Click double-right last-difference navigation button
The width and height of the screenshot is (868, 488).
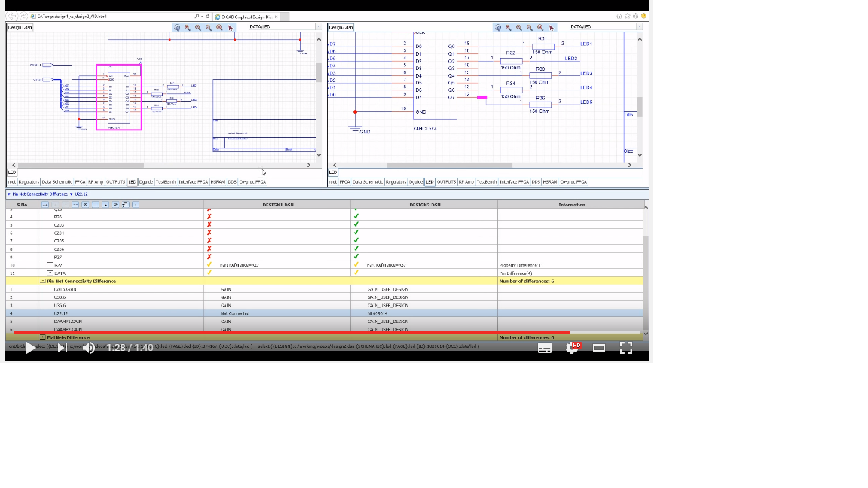point(115,205)
